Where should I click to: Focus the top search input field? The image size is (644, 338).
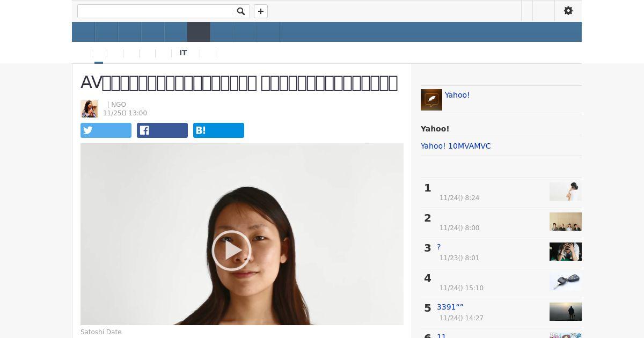(155, 11)
